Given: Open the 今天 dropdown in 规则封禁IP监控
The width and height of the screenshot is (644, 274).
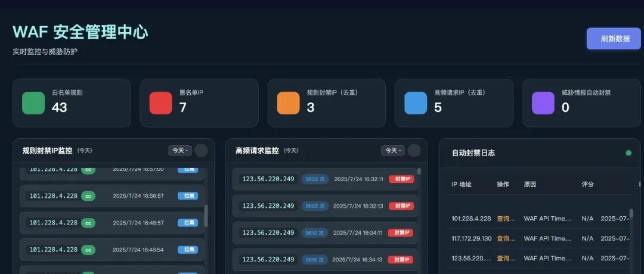Looking at the screenshot, I should (180, 151).
